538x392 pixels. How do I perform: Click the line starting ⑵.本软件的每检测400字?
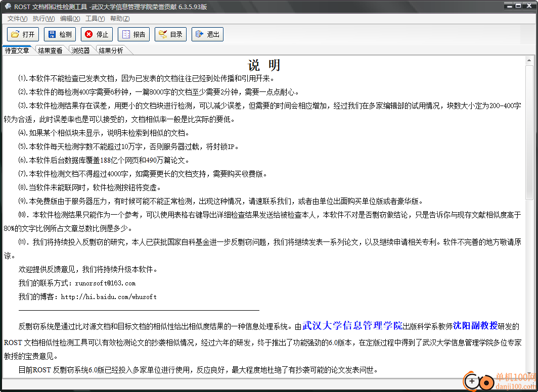coord(159,92)
